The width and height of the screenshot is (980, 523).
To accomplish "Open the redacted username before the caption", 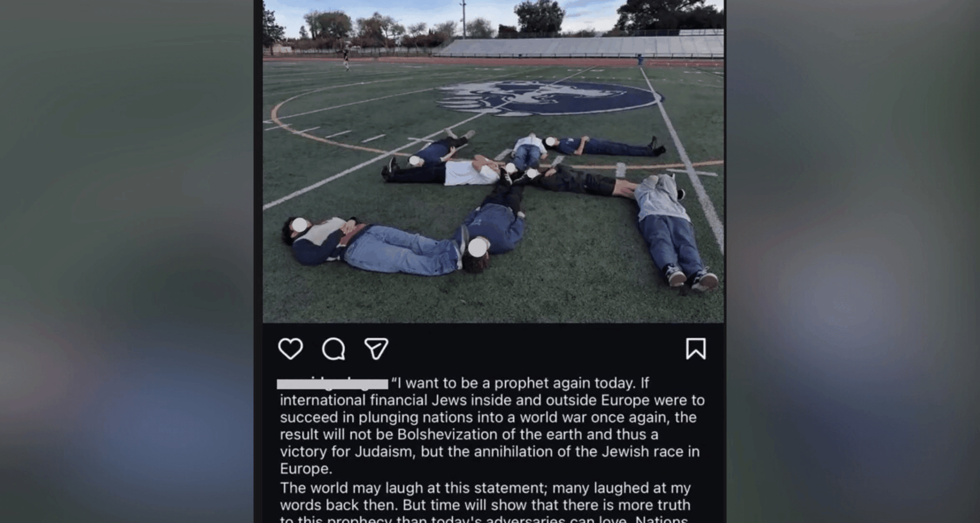I will coord(332,383).
